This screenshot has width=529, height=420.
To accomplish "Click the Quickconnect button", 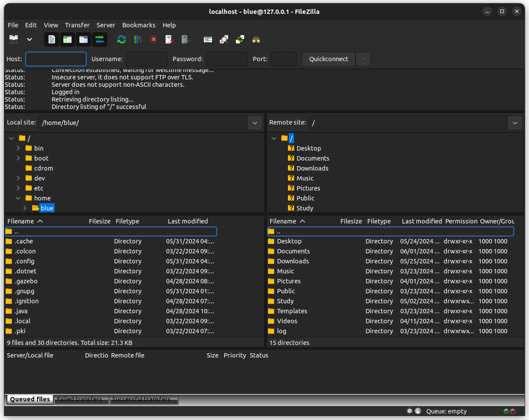I will pos(329,59).
